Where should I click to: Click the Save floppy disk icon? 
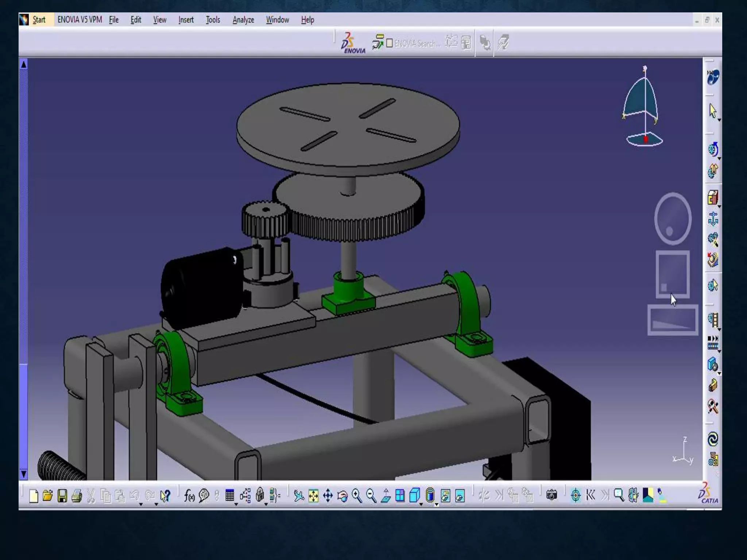click(62, 496)
